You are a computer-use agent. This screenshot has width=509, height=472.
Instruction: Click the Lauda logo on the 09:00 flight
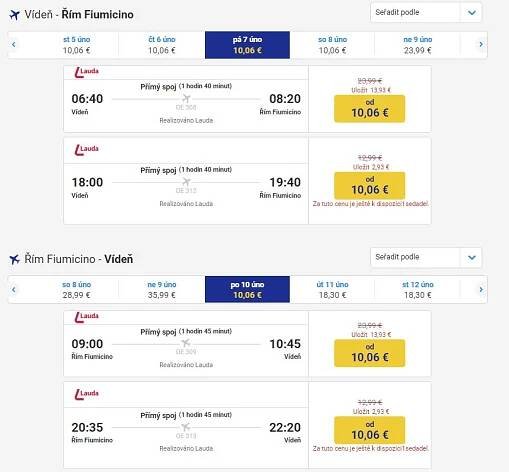coord(86,317)
